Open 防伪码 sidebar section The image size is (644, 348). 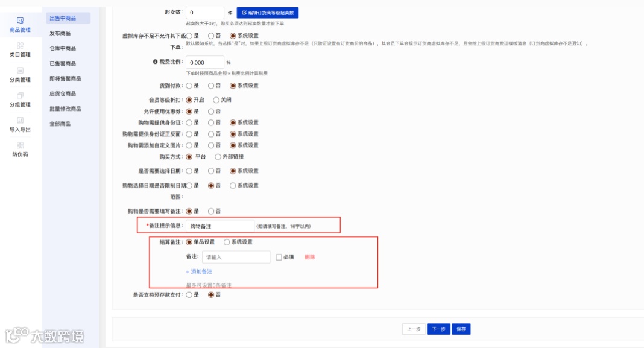tap(20, 150)
